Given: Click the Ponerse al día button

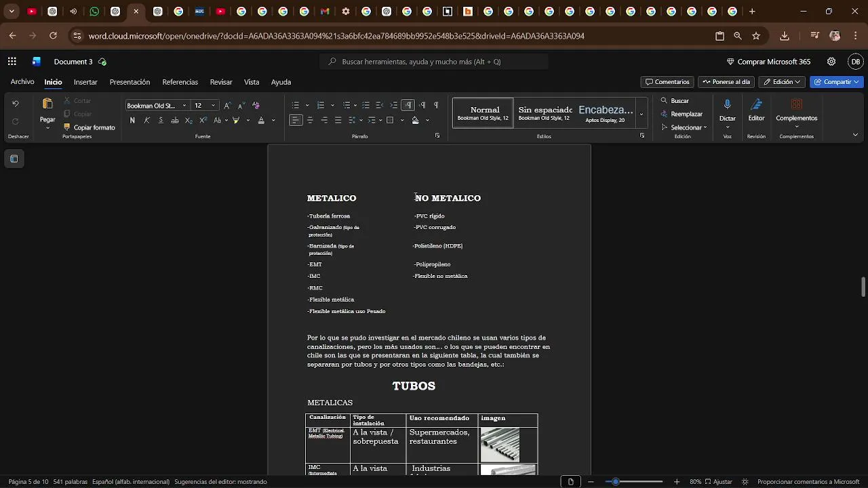Looking at the screenshot, I should click(x=726, y=82).
